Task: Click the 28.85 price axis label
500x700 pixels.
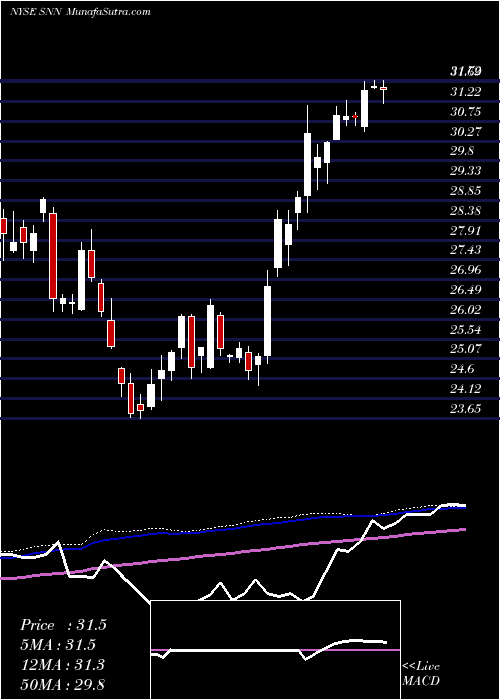Action: (466, 191)
